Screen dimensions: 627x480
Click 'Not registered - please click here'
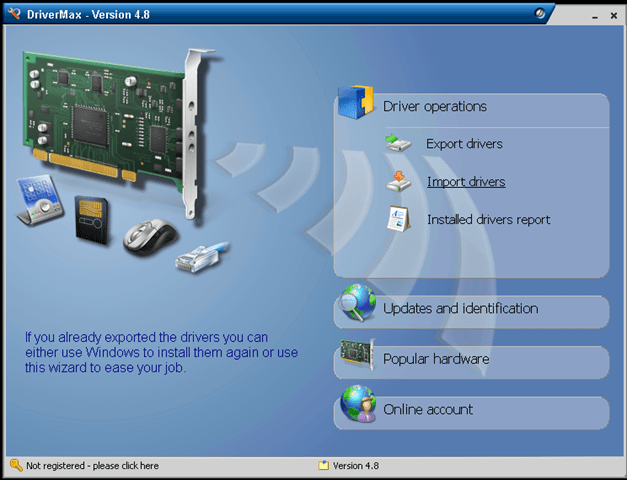92,466
